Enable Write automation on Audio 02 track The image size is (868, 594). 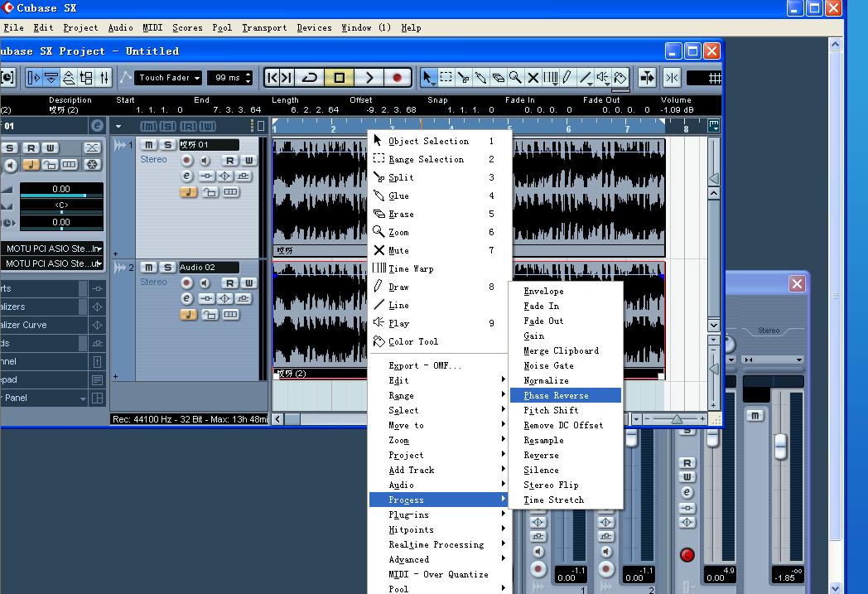click(x=248, y=283)
